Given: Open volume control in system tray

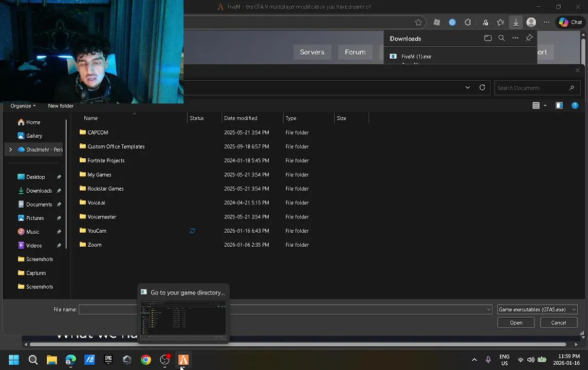Looking at the screenshot, I should pyautogui.click(x=530, y=360).
